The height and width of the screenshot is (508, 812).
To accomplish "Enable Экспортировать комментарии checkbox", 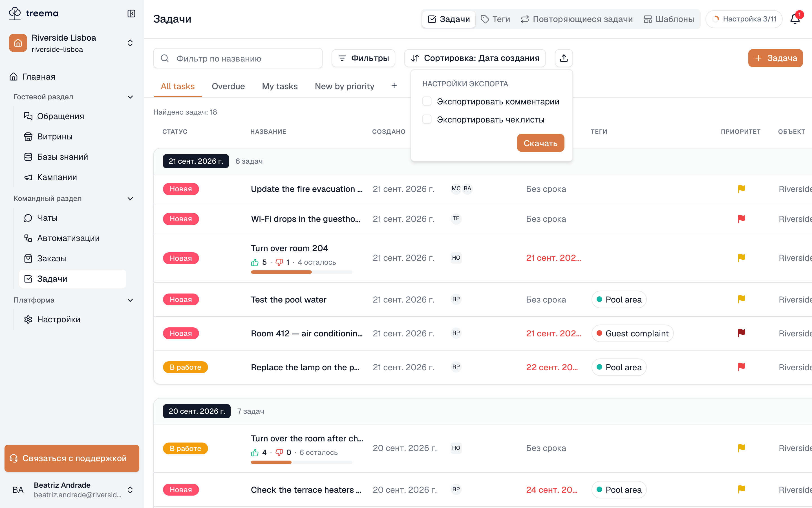I will point(427,101).
